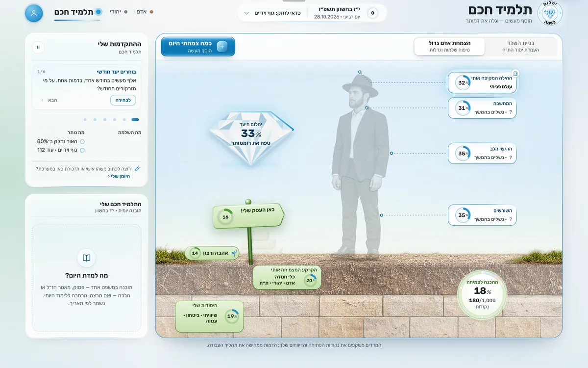
Task: Click the 32% ring on ההילה המקיפה אותי
Action: (462, 83)
